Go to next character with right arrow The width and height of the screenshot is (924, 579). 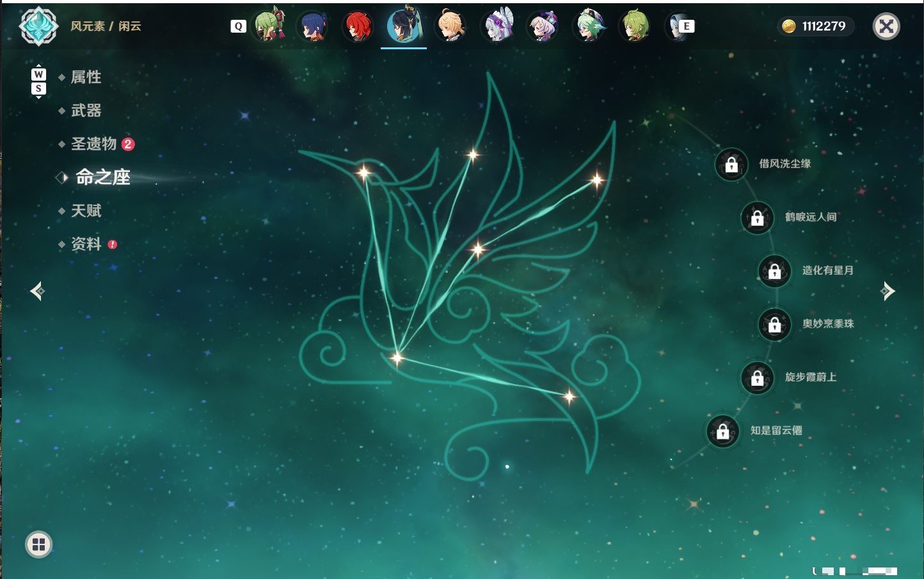tap(888, 291)
